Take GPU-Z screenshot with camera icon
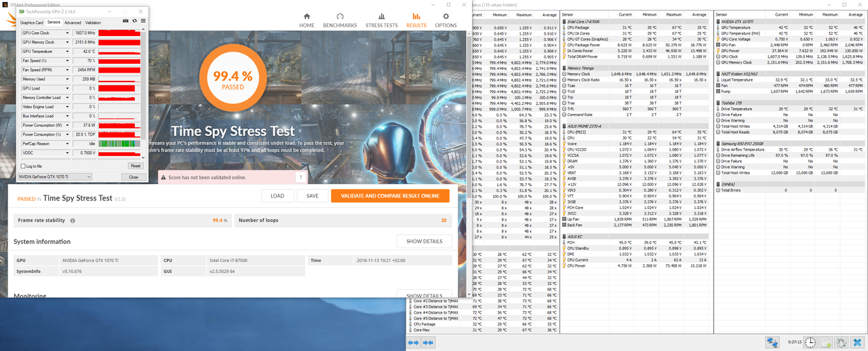The height and width of the screenshot is (351, 868). 125,21
